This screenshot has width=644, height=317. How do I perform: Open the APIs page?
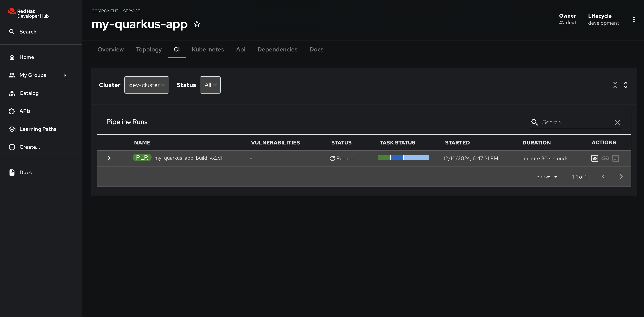[x=20, y=111]
